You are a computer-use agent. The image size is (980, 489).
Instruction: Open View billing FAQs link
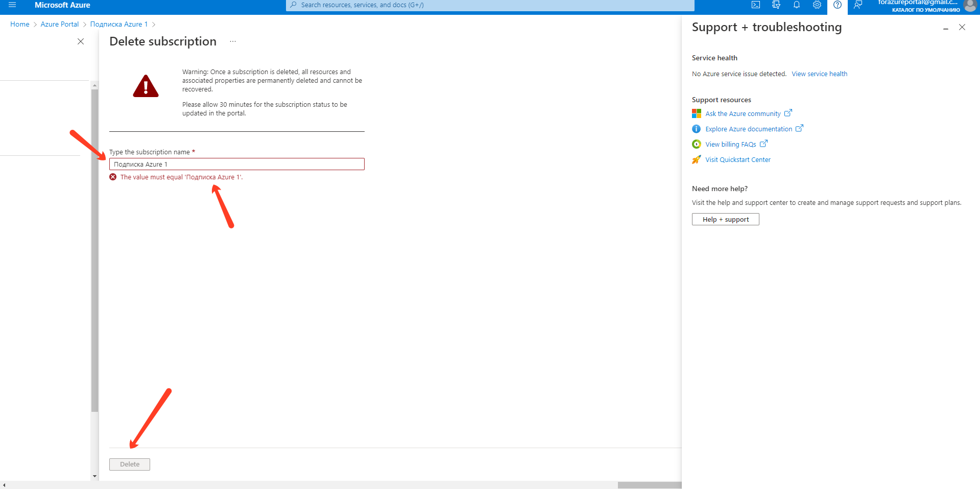coord(730,144)
